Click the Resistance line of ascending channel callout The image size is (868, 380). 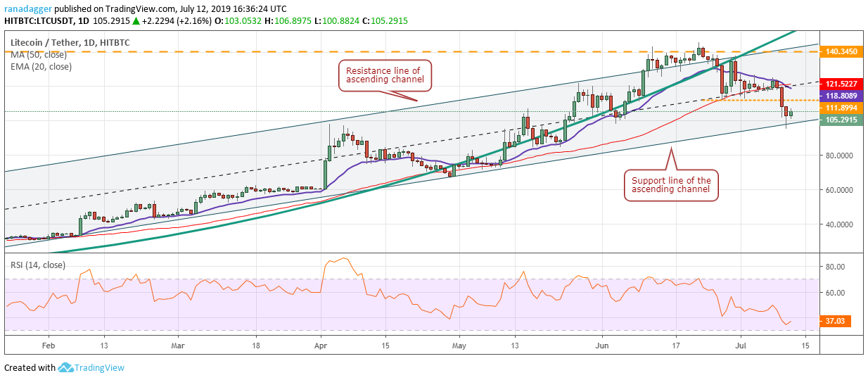384,75
